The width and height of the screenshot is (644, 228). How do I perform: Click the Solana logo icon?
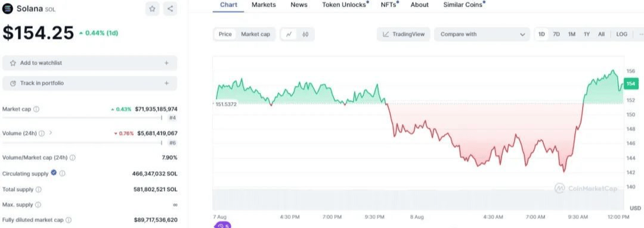click(x=8, y=8)
